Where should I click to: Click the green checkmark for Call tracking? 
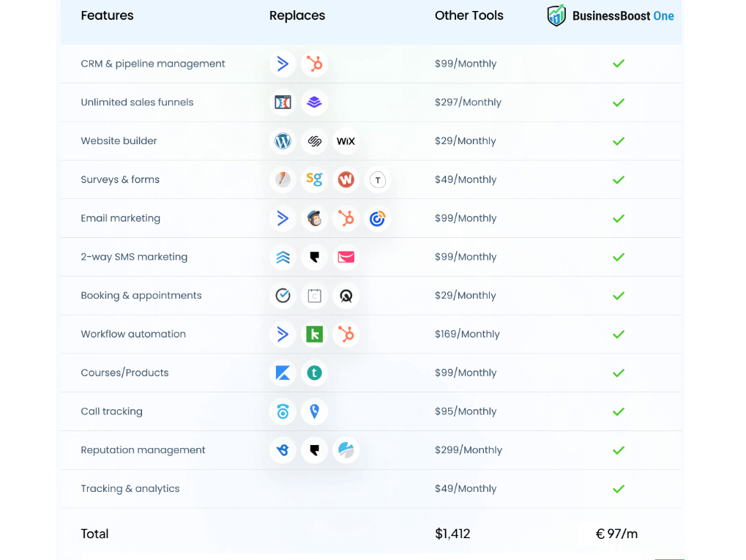[619, 411]
